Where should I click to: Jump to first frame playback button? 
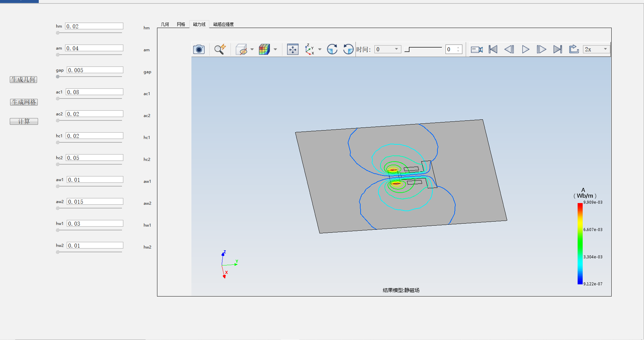point(493,49)
